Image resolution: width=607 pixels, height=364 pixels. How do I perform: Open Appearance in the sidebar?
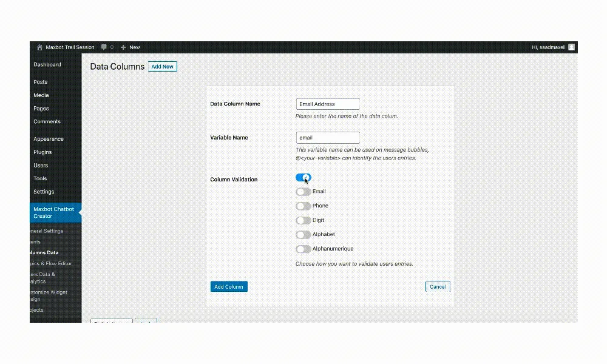click(x=49, y=139)
